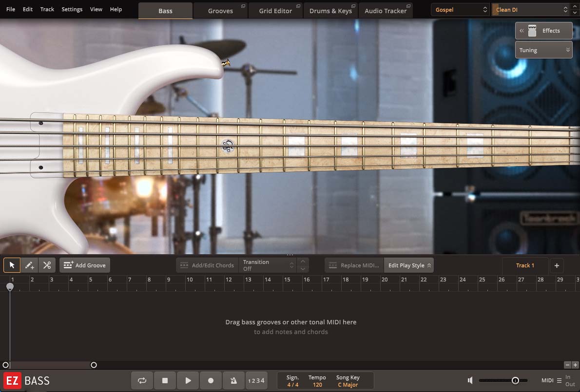Click the timeline playhead marker at bar 1

click(10, 287)
